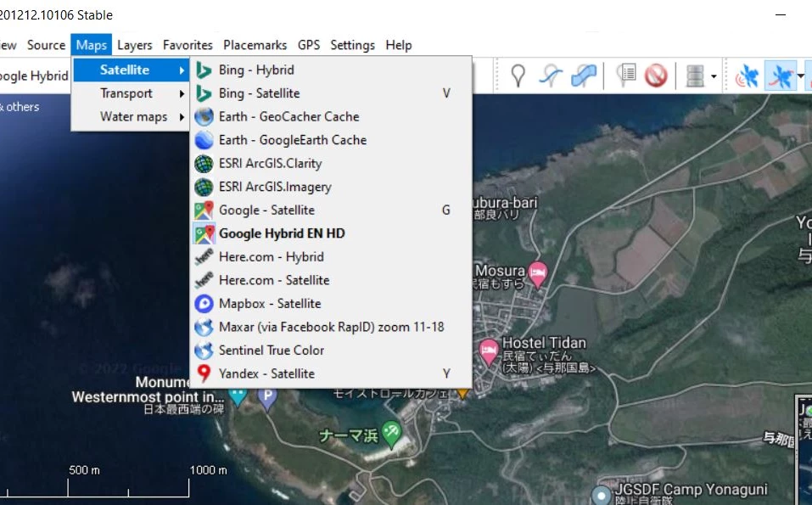The width and height of the screenshot is (812, 505).
Task: Click the blue parking marker on map
Action: point(267,397)
